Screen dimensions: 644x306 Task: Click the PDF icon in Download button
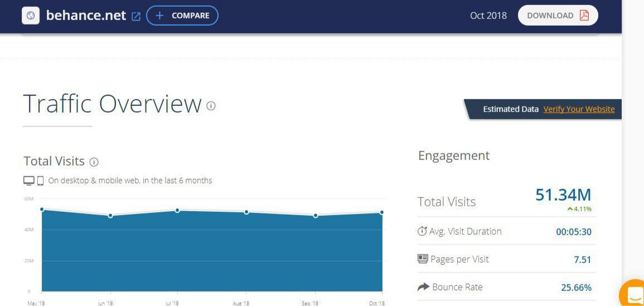pos(584,15)
